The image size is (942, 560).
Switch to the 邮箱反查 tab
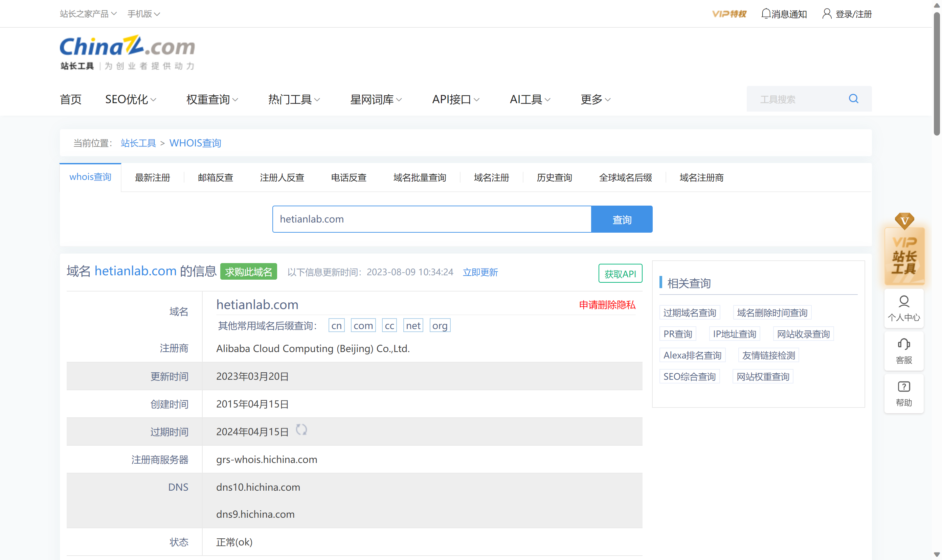[215, 178]
